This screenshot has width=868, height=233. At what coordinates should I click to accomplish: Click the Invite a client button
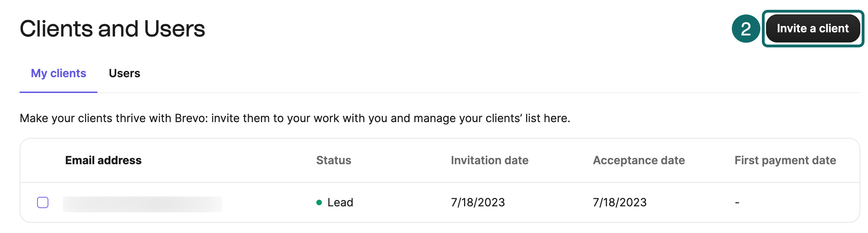(813, 28)
